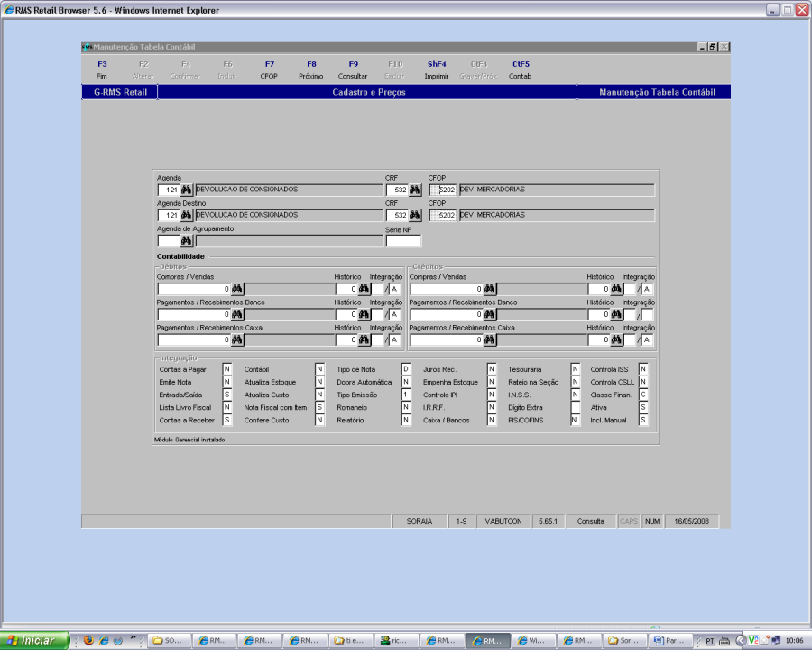Screen dimensions: 812x650
Task: Toggle the Incl. Manual flag field
Action: [x=643, y=420]
